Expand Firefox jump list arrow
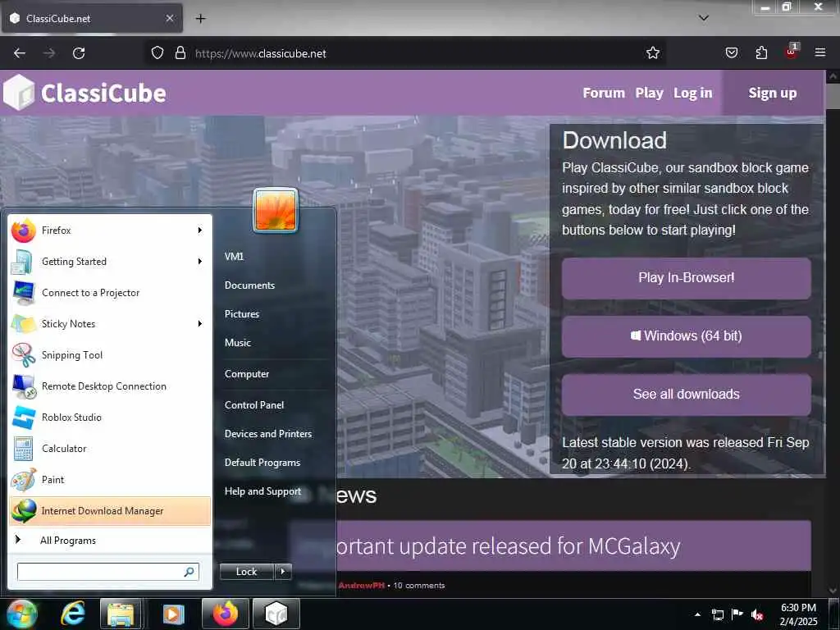 click(200, 231)
